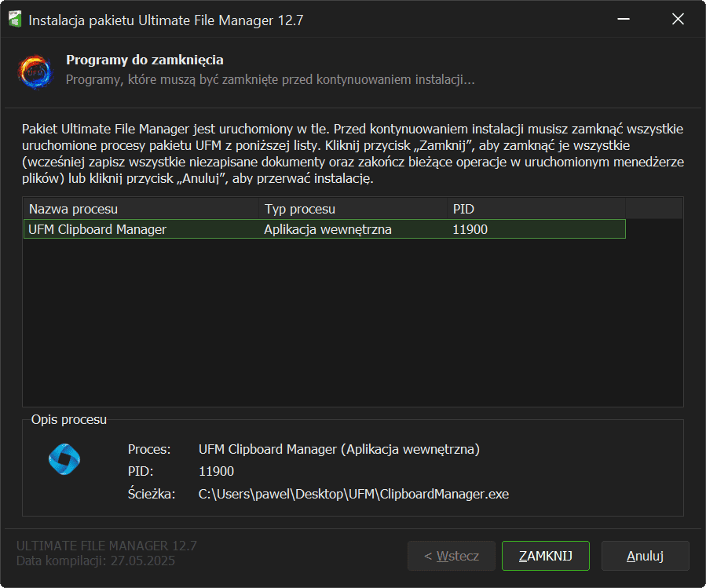Close the installer window with X

[678, 20]
